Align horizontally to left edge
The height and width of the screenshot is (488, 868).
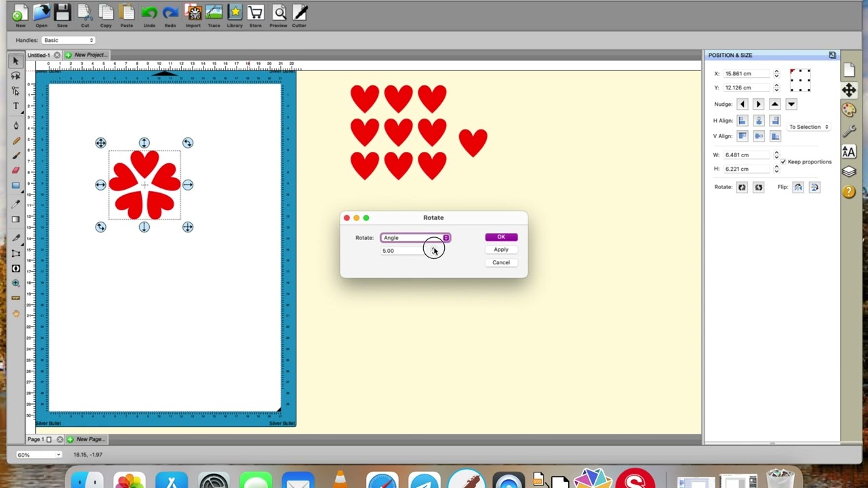coord(743,121)
